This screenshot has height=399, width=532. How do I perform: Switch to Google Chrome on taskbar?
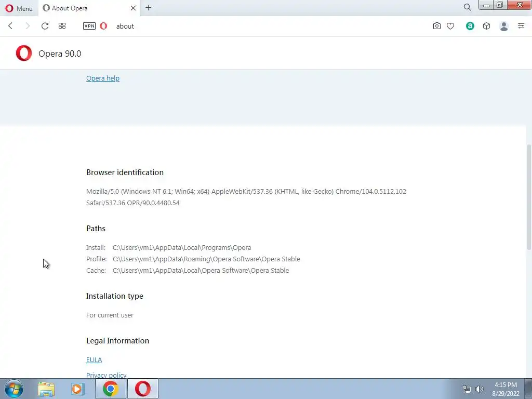coord(111,389)
